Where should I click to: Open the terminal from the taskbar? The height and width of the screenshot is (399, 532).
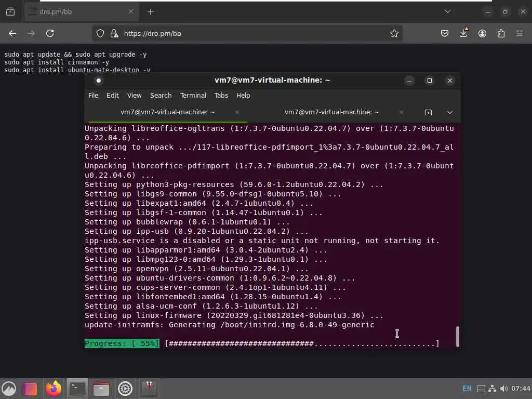pyautogui.click(x=77, y=389)
